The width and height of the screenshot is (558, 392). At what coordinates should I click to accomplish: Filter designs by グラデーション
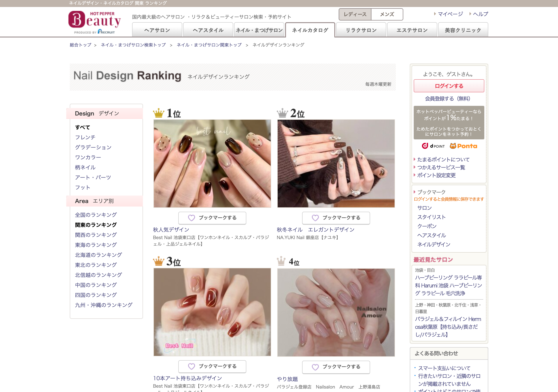[x=93, y=147]
